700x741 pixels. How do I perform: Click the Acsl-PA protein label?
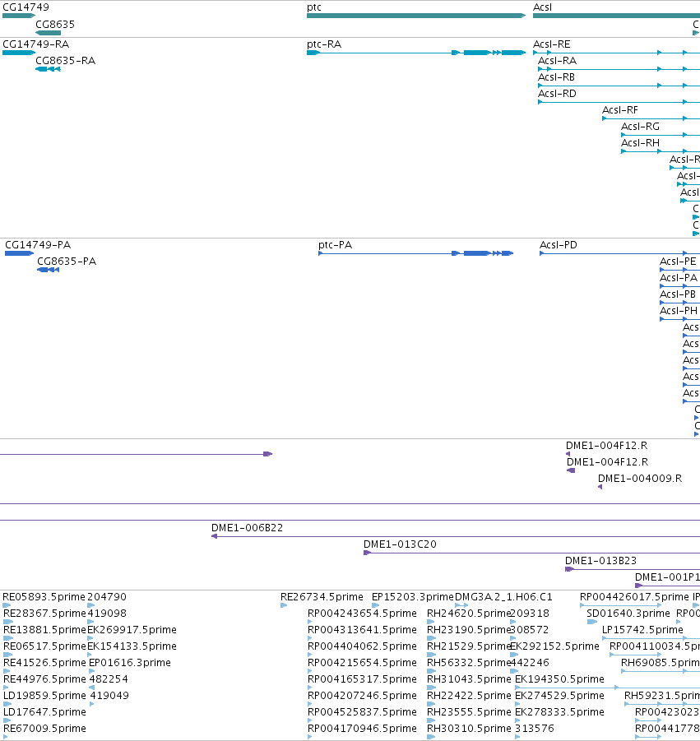679,278
